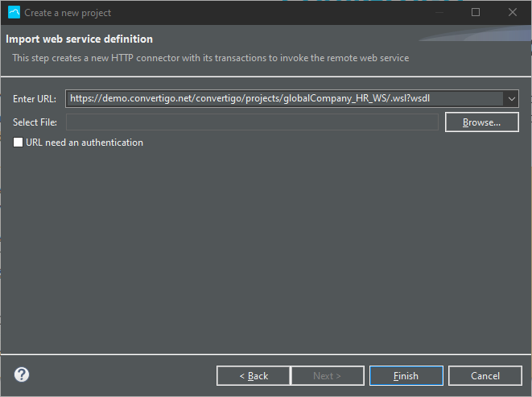The height and width of the screenshot is (397, 532).
Task: Click the Select File label
Action: 35,122
